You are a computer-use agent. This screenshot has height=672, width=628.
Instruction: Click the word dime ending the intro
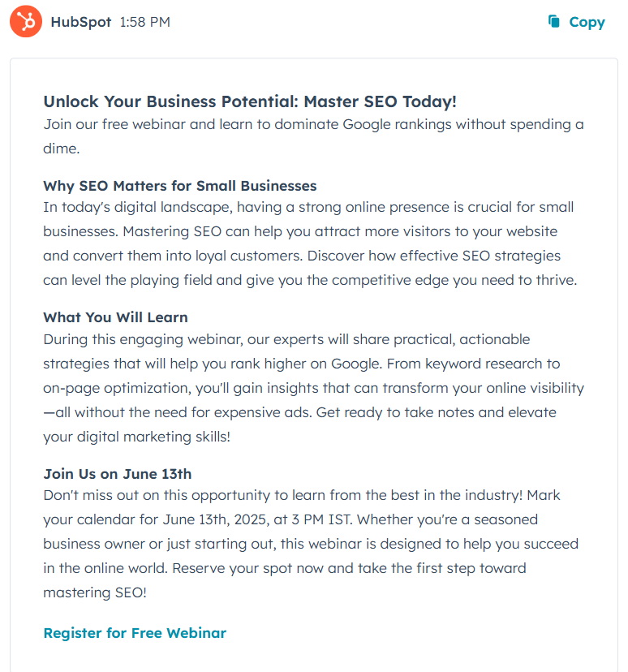click(61, 149)
